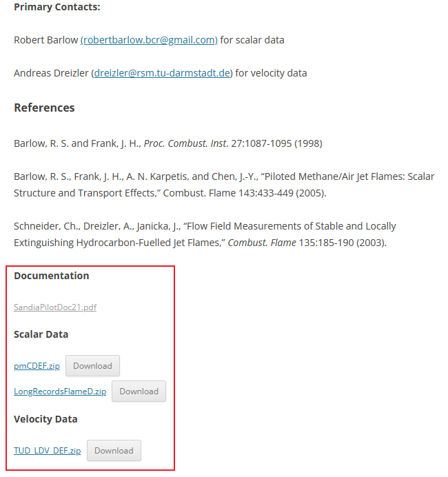The image size is (448, 477).
Task: Click the Scalar Data section heading
Action: click(x=41, y=334)
